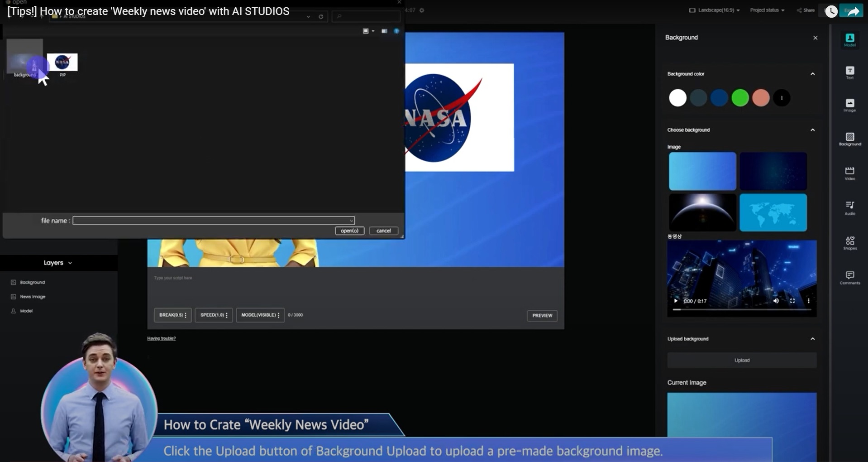This screenshot has width=868, height=462.
Task: Fullscreen the background video preview
Action: coord(792,301)
